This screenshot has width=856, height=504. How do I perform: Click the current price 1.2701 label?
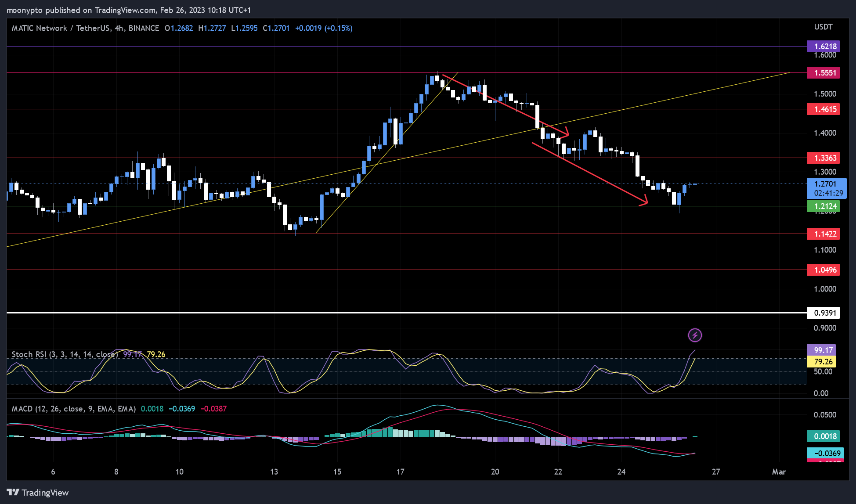827,188
